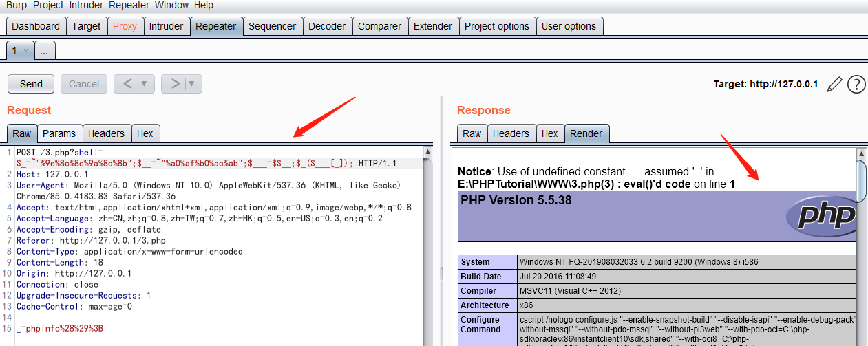Click the Architecture row label
The width and height of the screenshot is (868, 346).
(485, 305)
